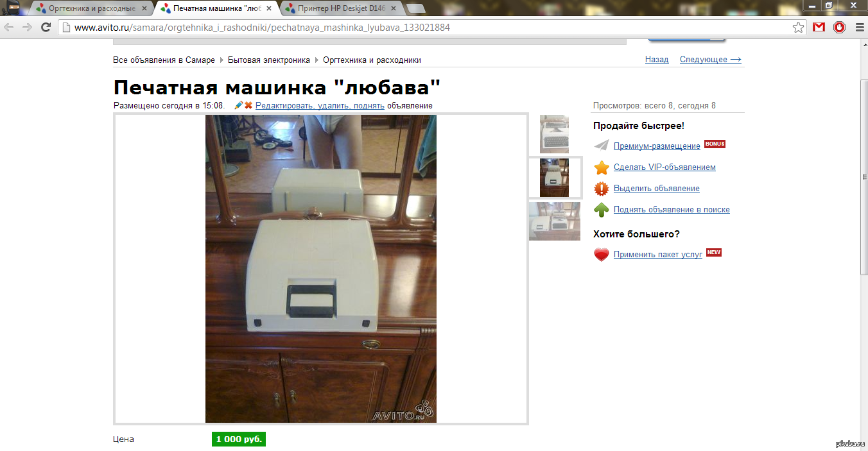Open the Gmail extension icon
Viewport: 868px width, 451px height.
[x=819, y=28]
